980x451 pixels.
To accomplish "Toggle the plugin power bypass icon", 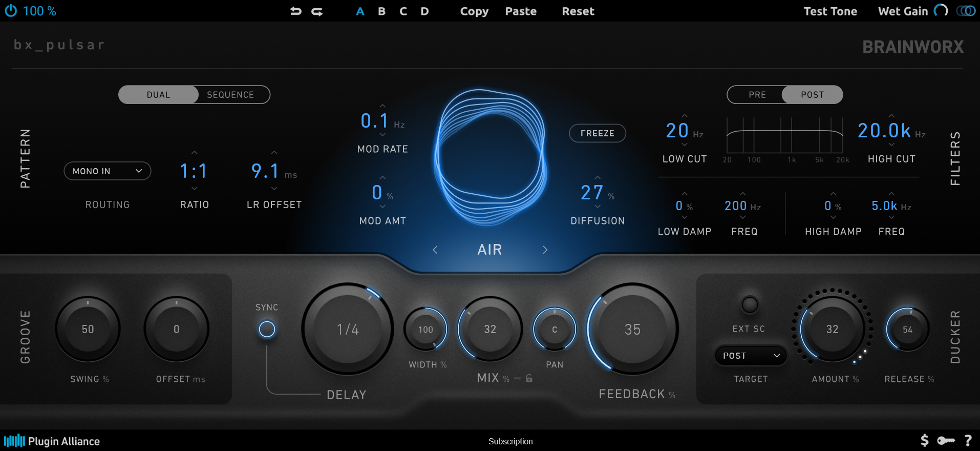I will click(11, 11).
